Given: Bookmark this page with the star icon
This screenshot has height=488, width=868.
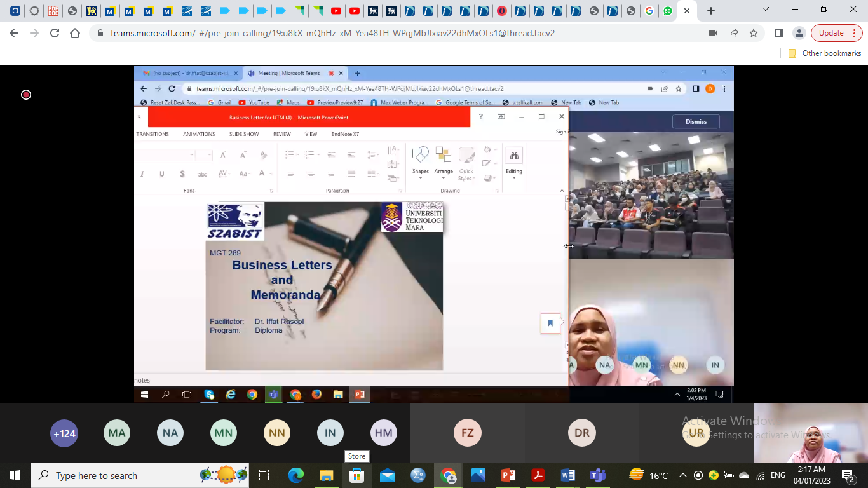Looking at the screenshot, I should 754,33.
